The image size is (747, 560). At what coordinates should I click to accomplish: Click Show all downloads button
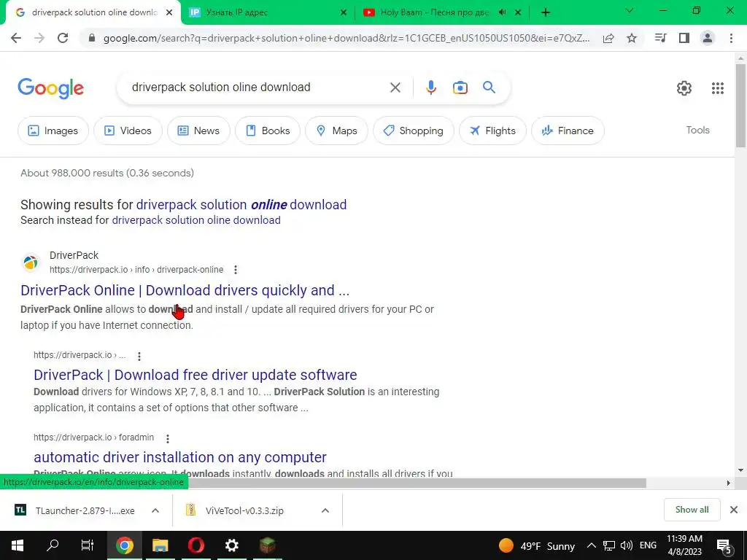(692, 510)
